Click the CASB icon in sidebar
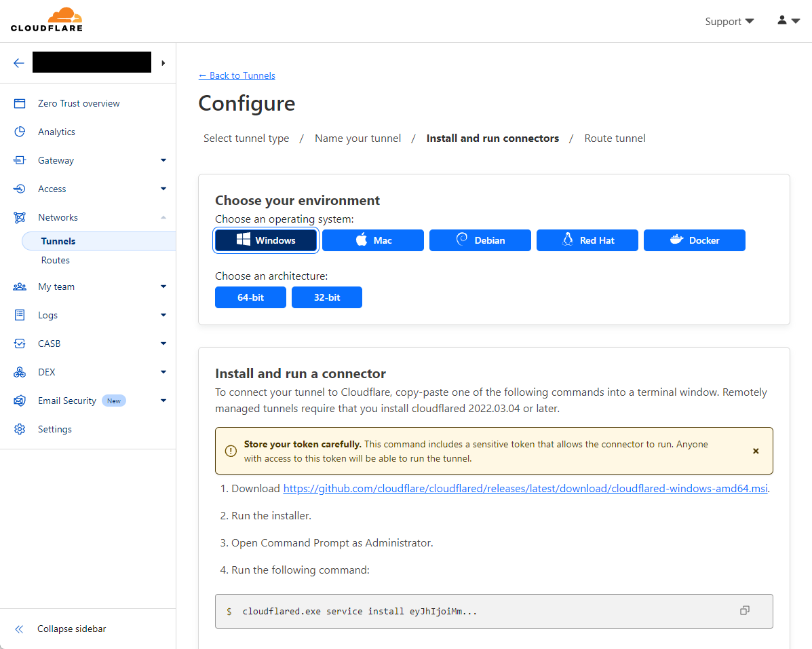812x649 pixels. tap(20, 344)
